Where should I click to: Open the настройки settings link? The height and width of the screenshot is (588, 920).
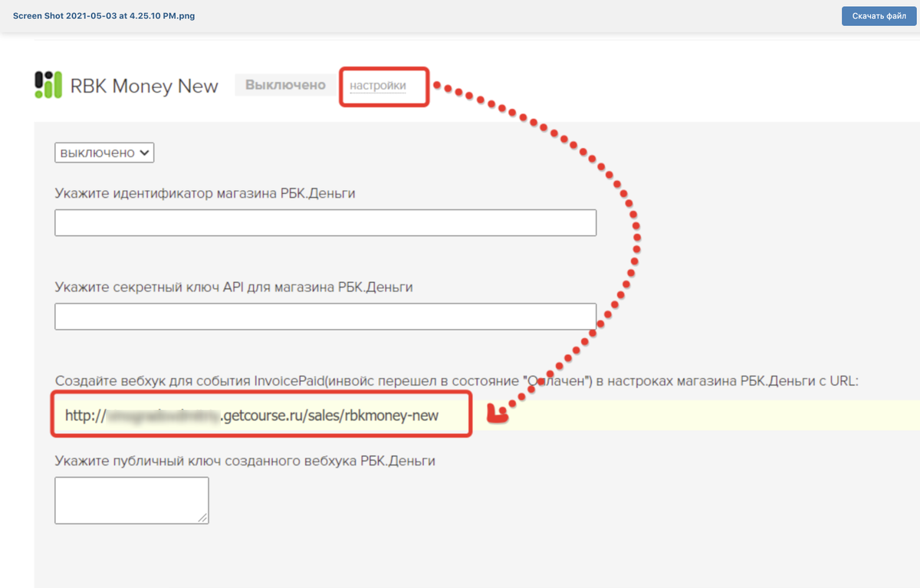coord(378,86)
